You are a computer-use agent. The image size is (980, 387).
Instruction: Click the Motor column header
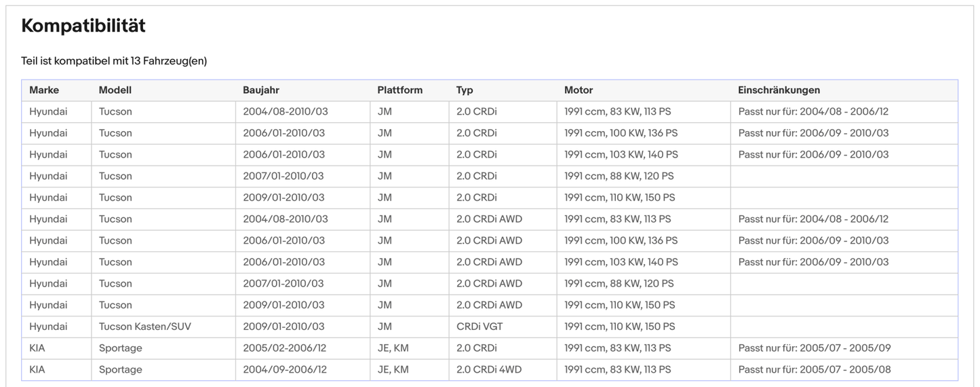(x=579, y=90)
